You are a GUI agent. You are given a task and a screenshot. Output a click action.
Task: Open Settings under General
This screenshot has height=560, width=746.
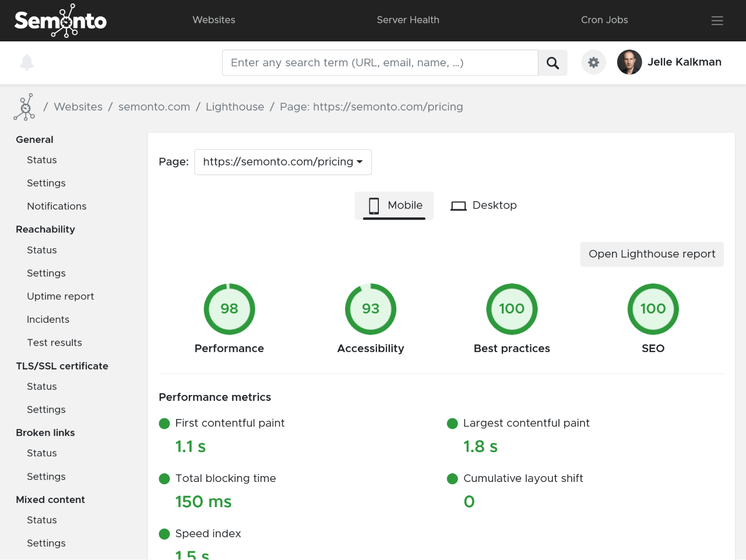46,183
